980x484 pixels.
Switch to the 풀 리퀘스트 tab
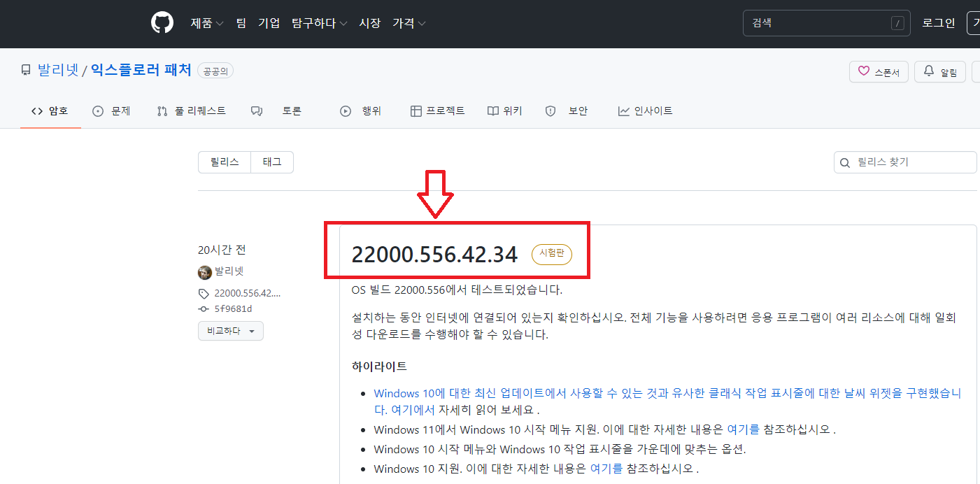pyautogui.click(x=191, y=111)
